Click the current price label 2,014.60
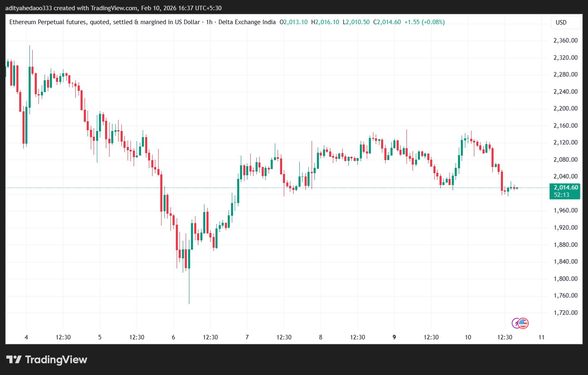This screenshot has width=588, height=375. [566, 187]
